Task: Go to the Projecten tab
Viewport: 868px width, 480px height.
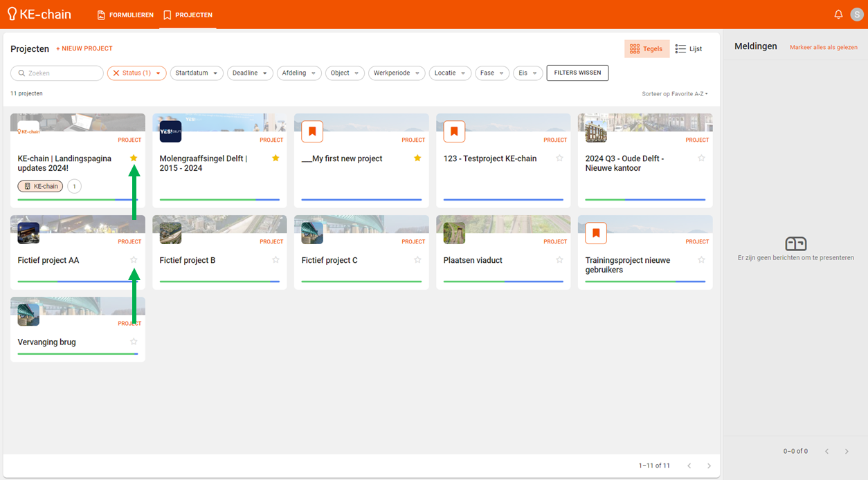Action: click(188, 15)
